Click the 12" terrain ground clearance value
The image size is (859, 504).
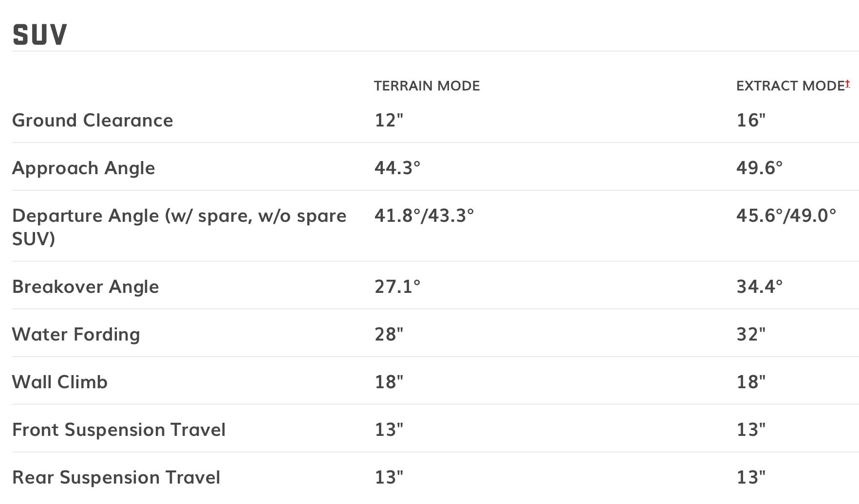(x=389, y=120)
